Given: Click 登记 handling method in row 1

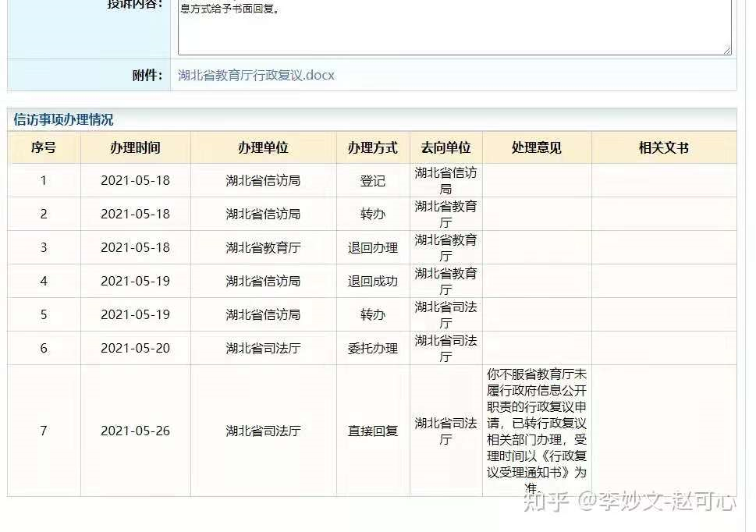Looking at the screenshot, I should (373, 181).
